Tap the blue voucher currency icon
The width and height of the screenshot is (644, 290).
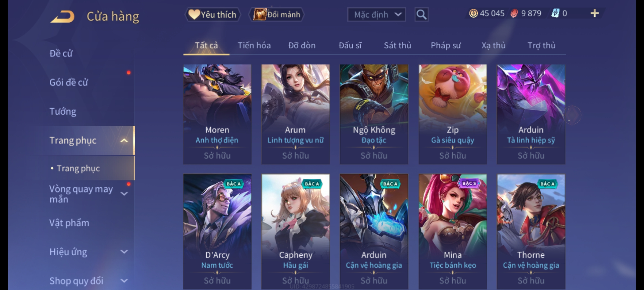tap(555, 13)
